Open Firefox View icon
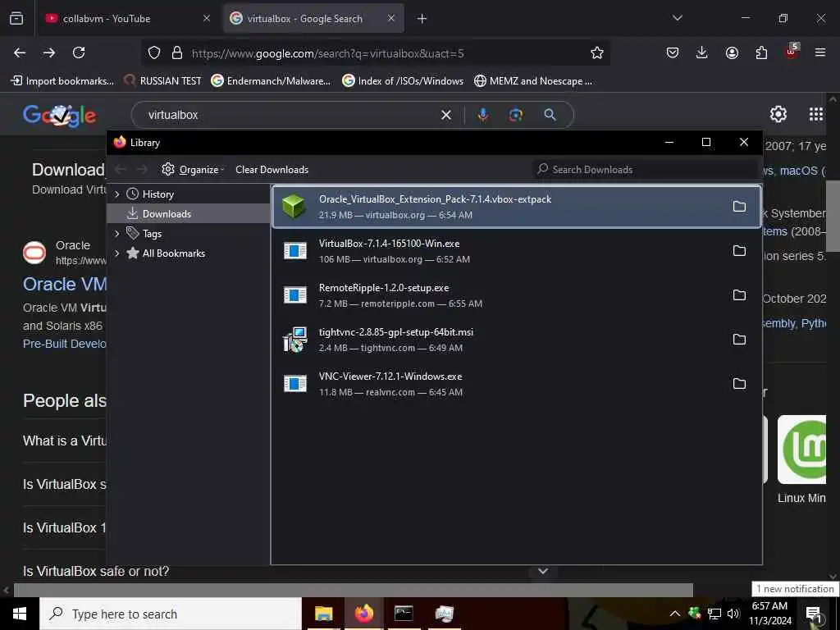Image resolution: width=840 pixels, height=630 pixels. pos(16,19)
